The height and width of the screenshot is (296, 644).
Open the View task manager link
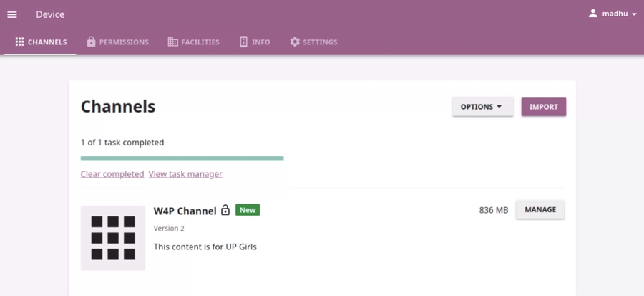pos(185,174)
